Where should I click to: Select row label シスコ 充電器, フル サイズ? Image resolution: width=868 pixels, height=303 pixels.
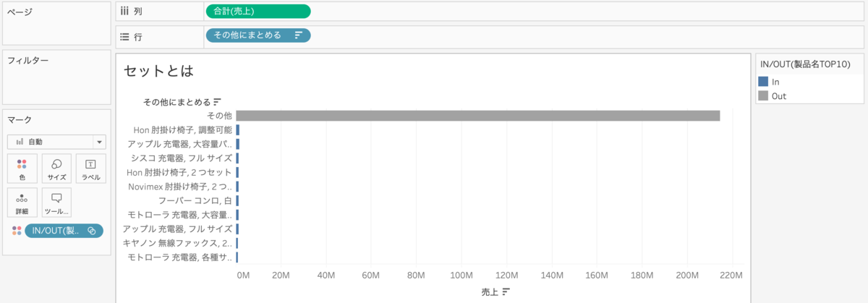tap(182, 158)
